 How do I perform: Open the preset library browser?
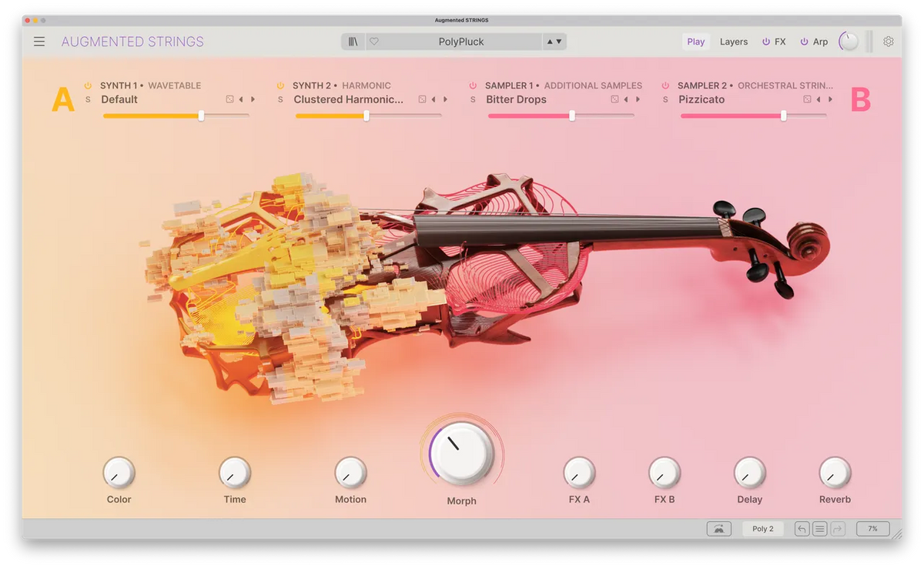(353, 42)
